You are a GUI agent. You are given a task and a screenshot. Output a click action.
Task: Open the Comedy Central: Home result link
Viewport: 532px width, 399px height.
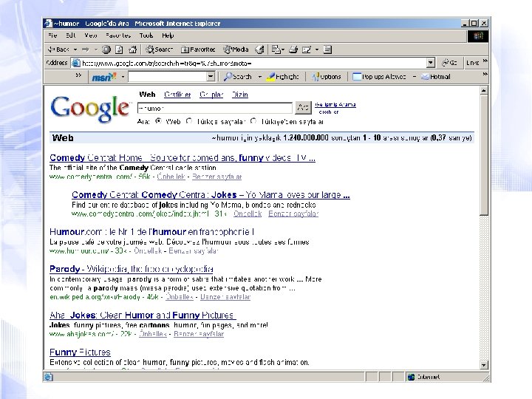click(x=183, y=158)
